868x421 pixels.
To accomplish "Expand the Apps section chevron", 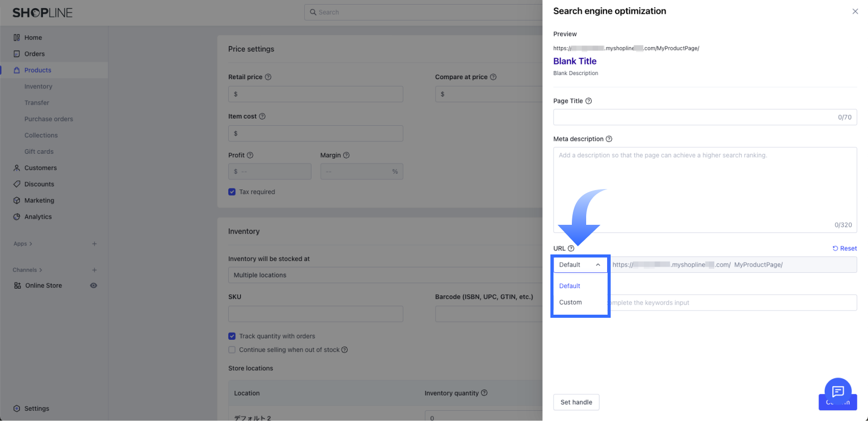I will coord(31,244).
